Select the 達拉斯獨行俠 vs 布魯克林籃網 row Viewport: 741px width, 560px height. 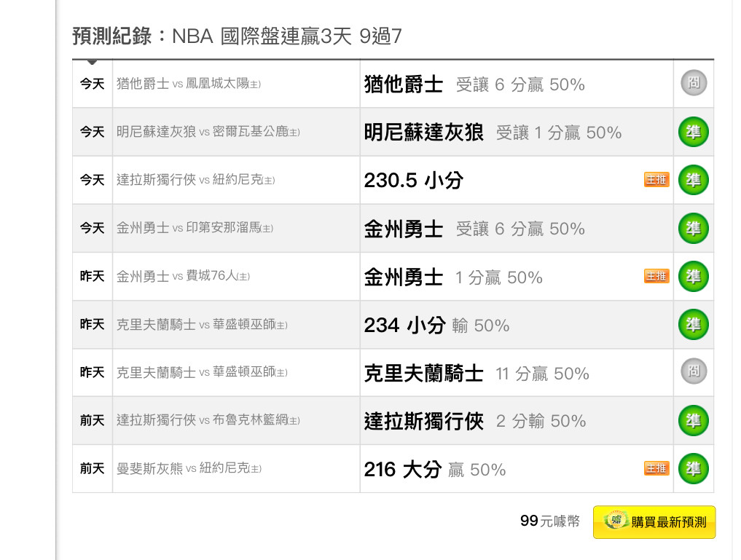click(393, 421)
